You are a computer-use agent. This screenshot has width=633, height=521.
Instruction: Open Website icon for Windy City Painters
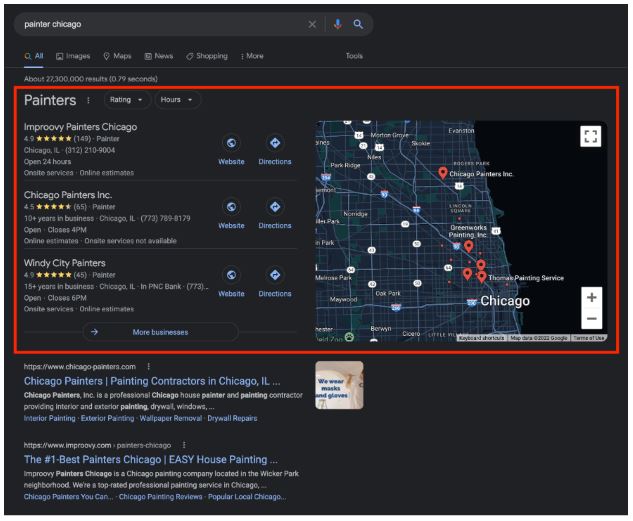point(231,275)
